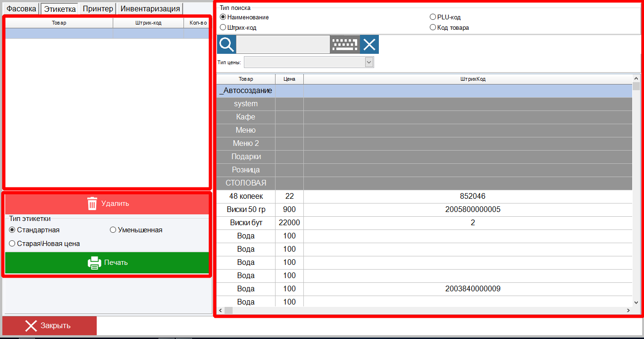644x339 pixels.
Task: Switch to the Фасовка tab
Action: coord(21,8)
